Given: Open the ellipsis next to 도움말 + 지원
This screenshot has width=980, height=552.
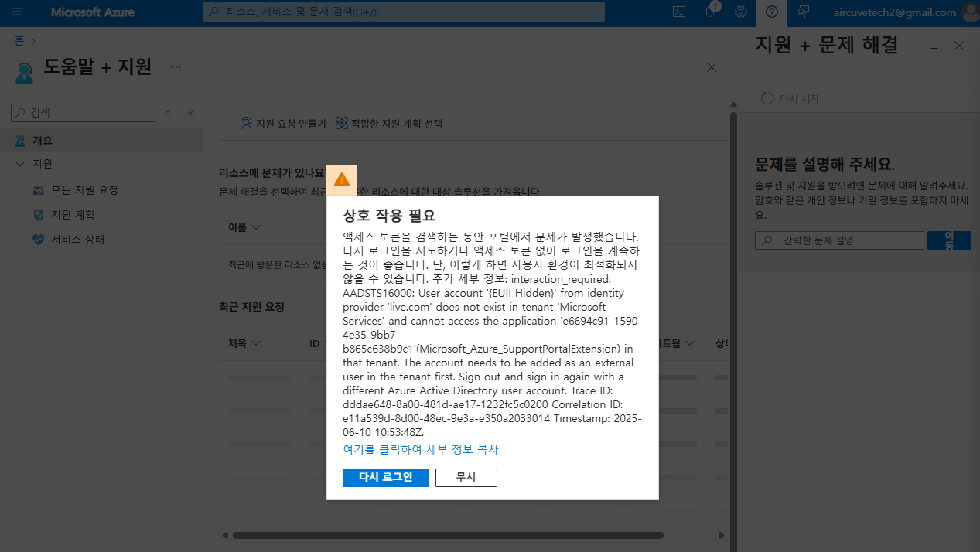Looking at the screenshot, I should click(176, 67).
